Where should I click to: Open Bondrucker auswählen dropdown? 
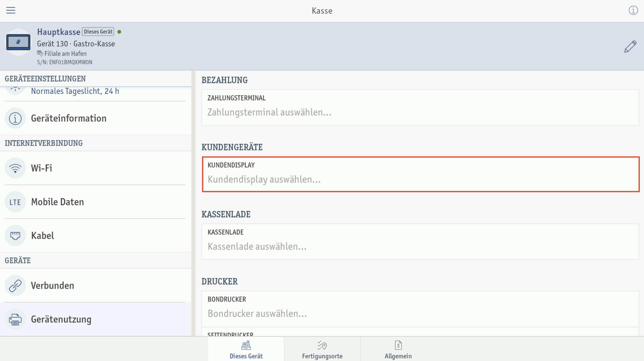(420, 309)
